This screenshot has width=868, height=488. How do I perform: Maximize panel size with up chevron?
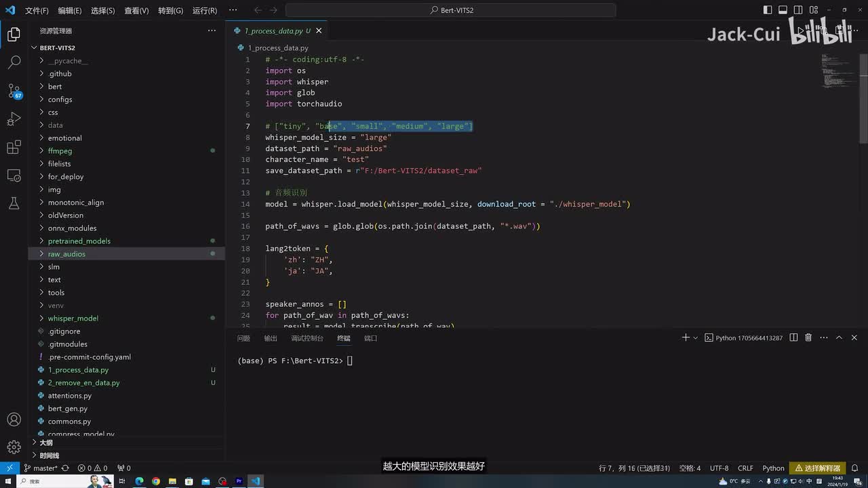point(839,338)
